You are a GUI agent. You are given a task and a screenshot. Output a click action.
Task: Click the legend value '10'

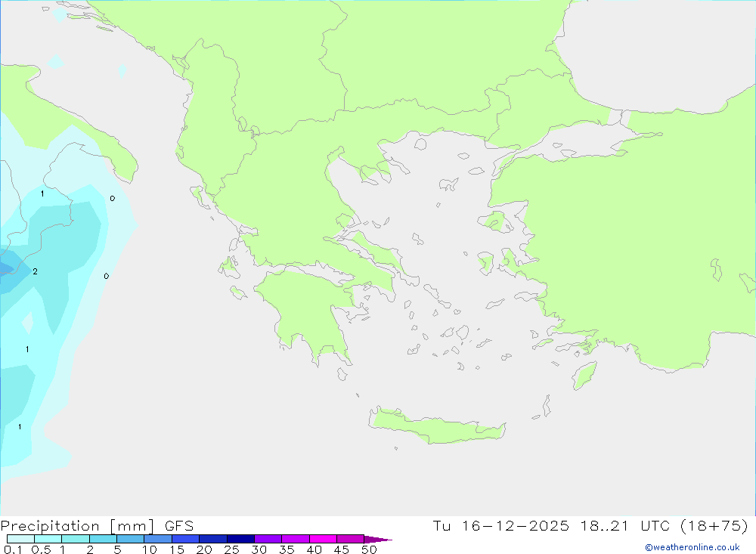150,549
